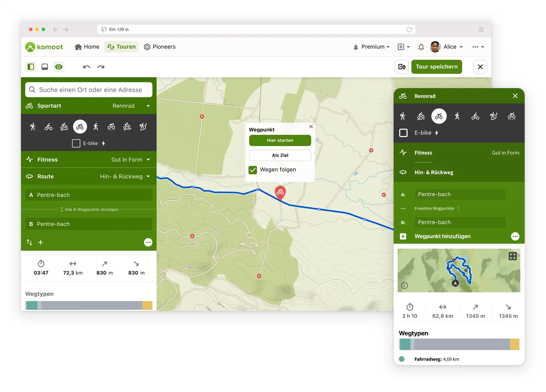Open the notifications bell
Screen dimensions: 546x392
click(x=421, y=47)
